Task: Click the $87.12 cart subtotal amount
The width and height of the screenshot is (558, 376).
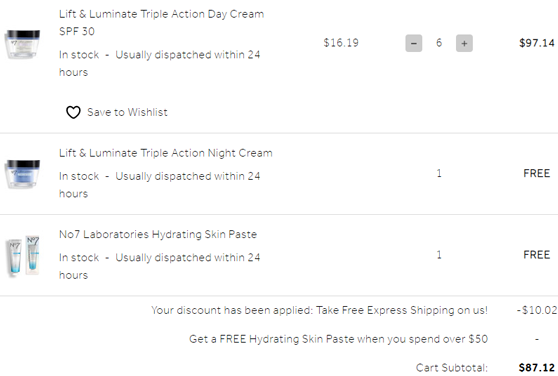Action: (x=537, y=368)
